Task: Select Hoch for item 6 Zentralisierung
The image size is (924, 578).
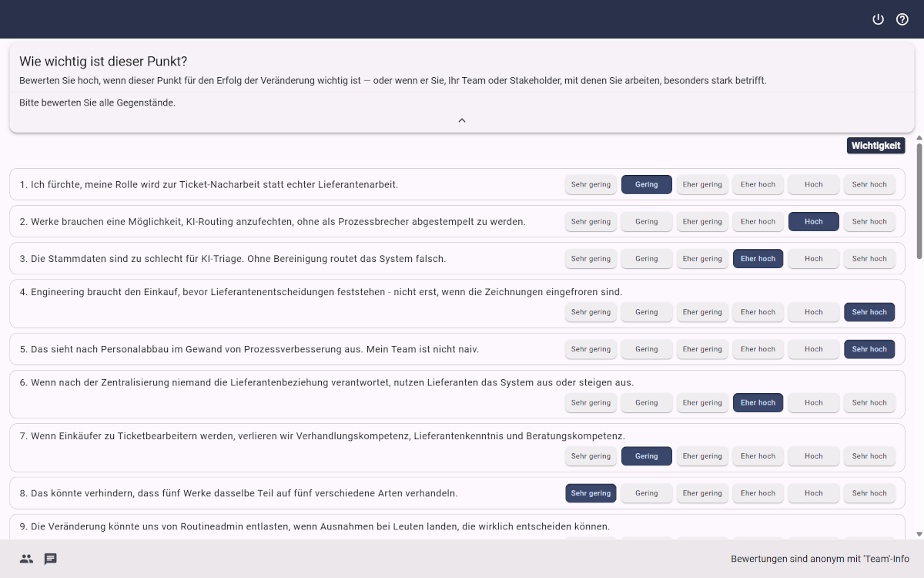Action: click(x=814, y=402)
